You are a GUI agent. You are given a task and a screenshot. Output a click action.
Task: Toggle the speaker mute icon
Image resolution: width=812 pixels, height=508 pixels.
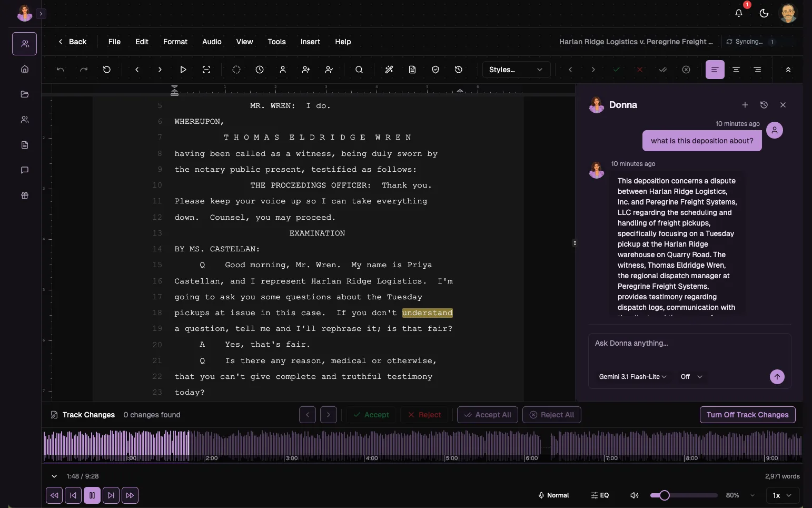[635, 495]
